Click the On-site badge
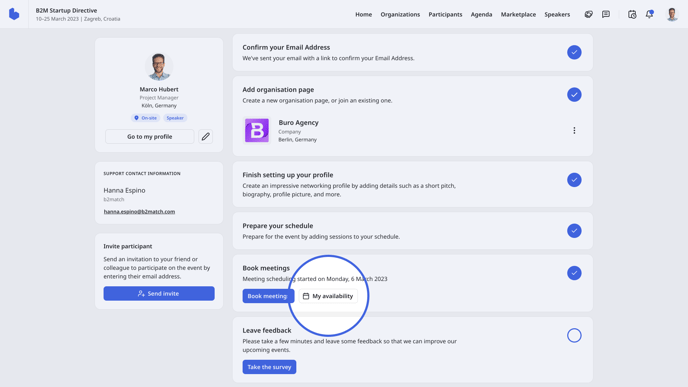 (145, 118)
